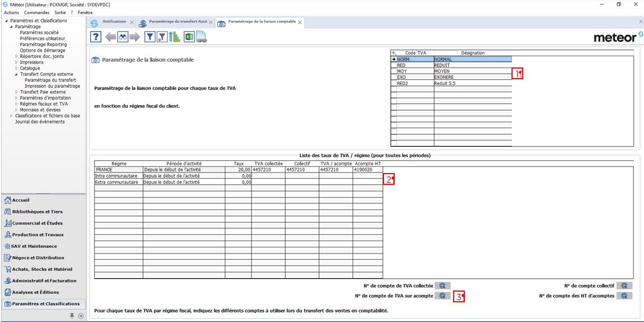644x322 pixels.
Task: Open the Actions menu
Action: pos(11,12)
